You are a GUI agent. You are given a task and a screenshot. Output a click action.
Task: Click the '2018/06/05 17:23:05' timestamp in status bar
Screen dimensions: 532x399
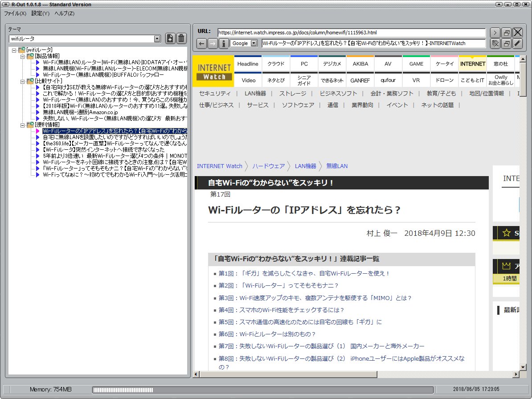pos(476,389)
